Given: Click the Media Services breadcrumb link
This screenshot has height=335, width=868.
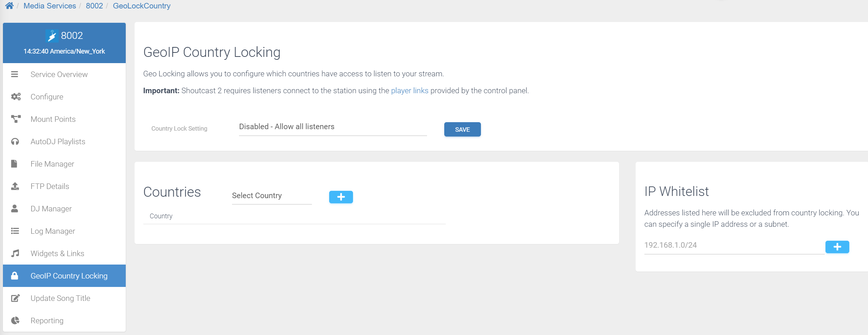Looking at the screenshot, I should click(50, 6).
